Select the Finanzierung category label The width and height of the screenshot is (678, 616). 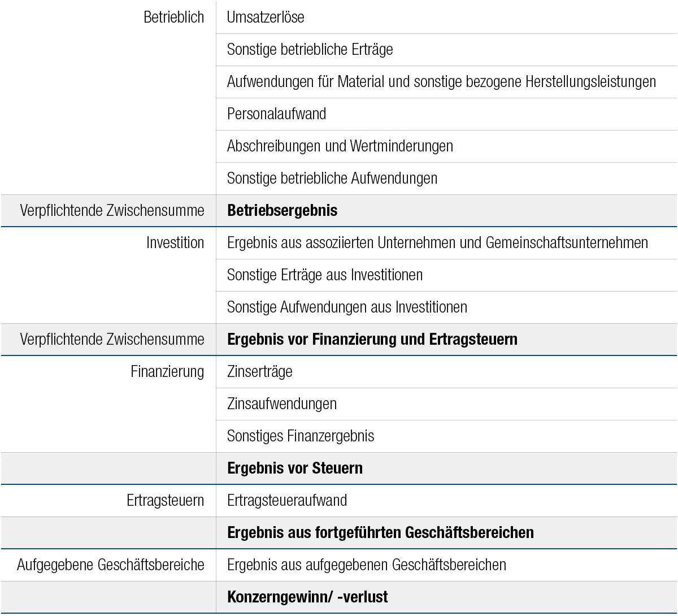[x=167, y=372]
